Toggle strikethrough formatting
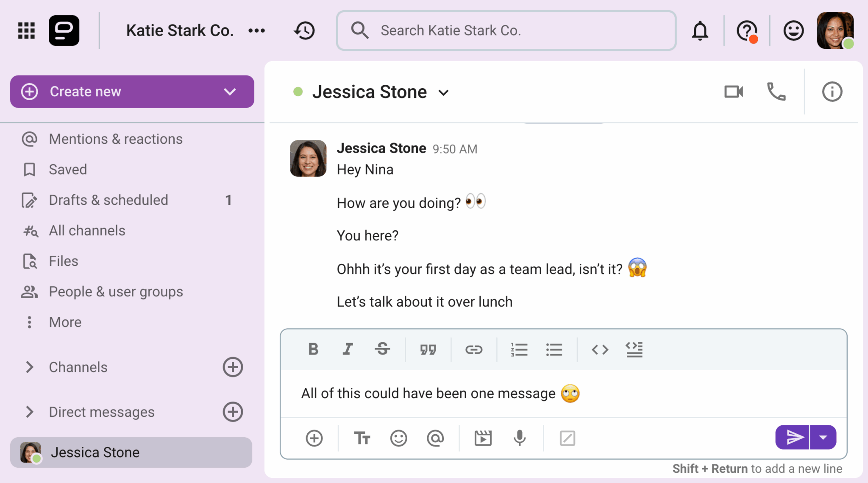The image size is (868, 483). point(382,349)
